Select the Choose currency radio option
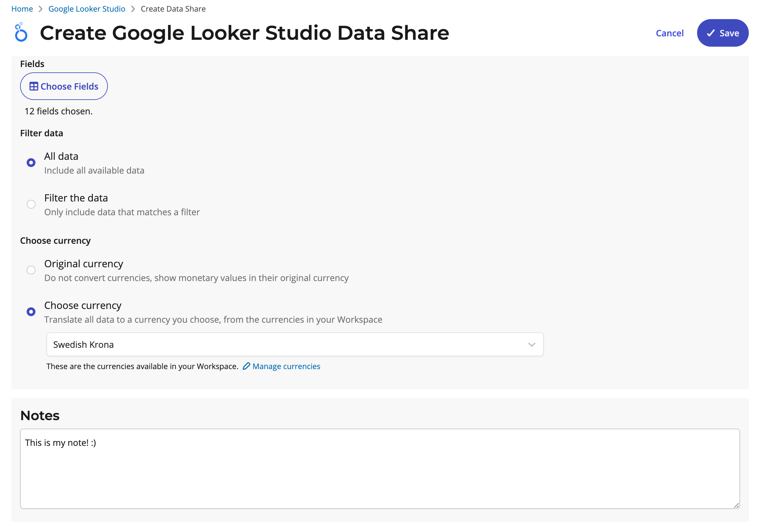This screenshot has width=767, height=532. coord(31,312)
